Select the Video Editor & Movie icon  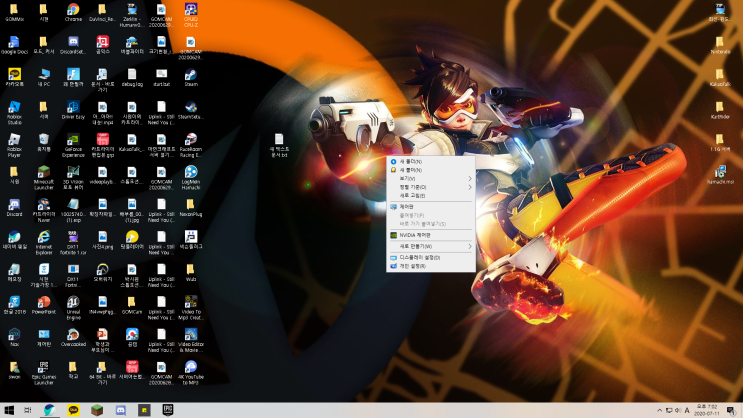pos(191,340)
